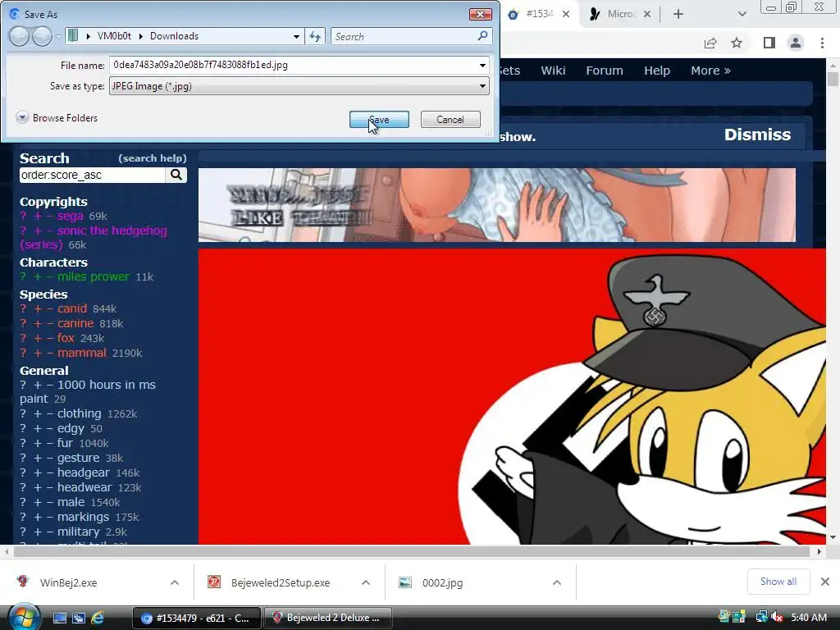Open the More » menu item
This screenshot has width=840, height=630.
[x=710, y=71]
